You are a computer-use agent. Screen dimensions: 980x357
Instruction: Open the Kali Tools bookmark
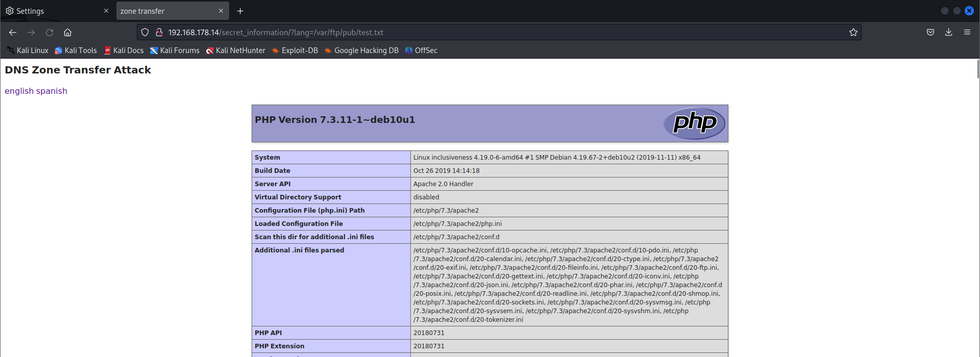pos(76,50)
